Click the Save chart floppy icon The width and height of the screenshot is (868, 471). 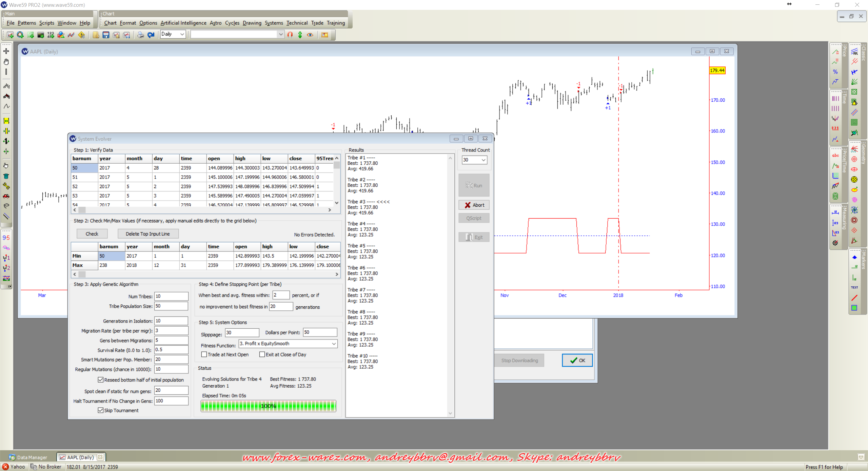click(x=106, y=35)
